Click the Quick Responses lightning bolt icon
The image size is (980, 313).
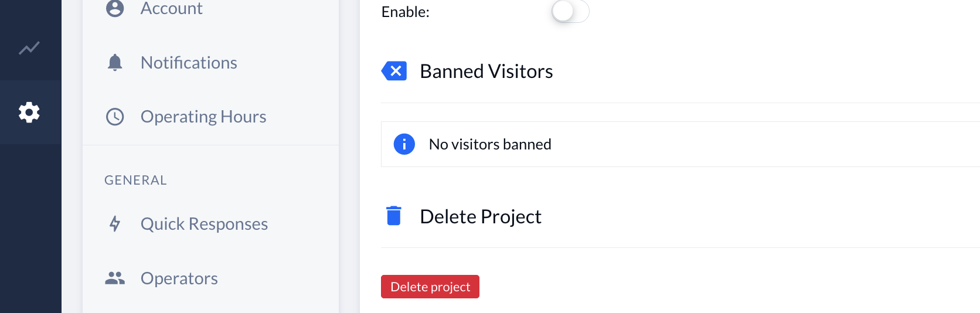click(x=115, y=224)
